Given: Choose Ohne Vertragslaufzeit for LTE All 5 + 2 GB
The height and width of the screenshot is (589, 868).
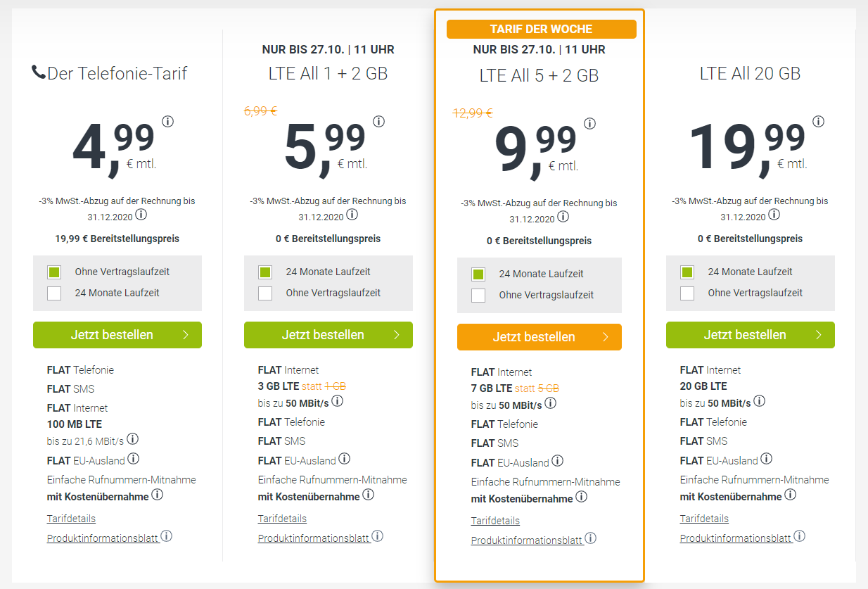Looking at the screenshot, I should tap(478, 295).
